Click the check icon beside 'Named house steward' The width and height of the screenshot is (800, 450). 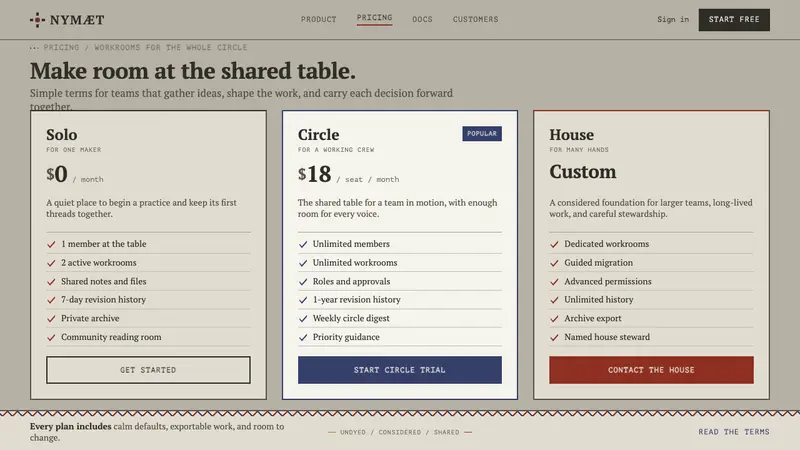pyautogui.click(x=554, y=337)
